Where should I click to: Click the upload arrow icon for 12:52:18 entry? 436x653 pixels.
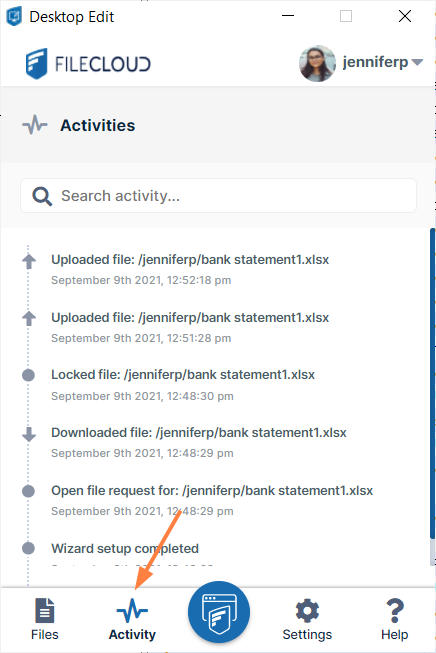point(29,261)
